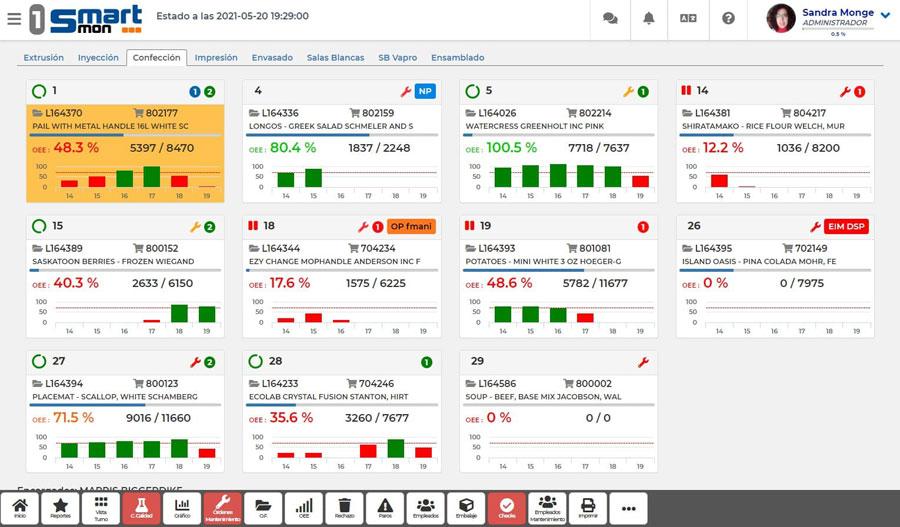Open the Empleados people button

tap(425, 508)
